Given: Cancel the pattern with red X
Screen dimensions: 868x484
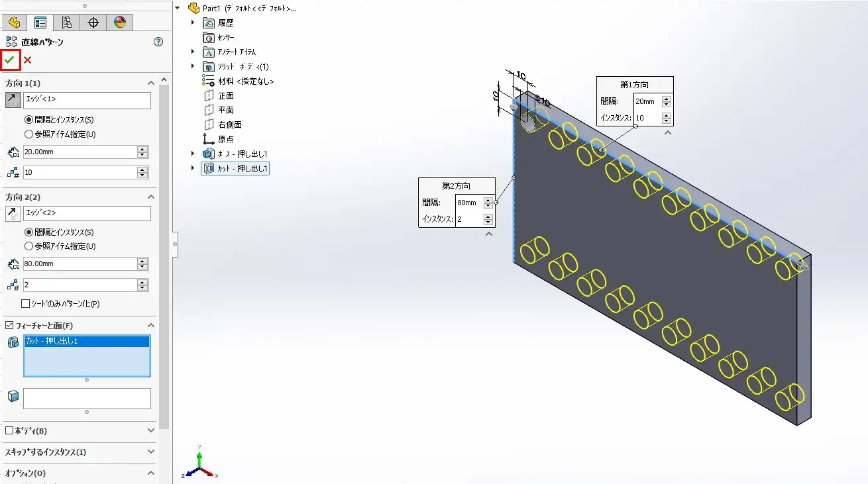Looking at the screenshot, I should [28, 60].
